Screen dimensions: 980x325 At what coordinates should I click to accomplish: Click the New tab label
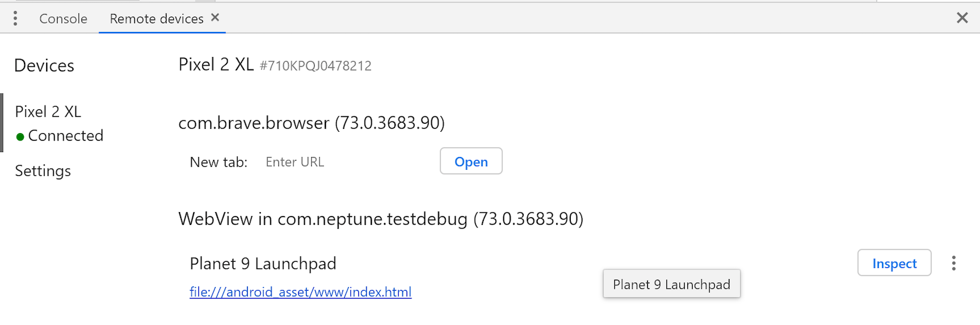pyautogui.click(x=219, y=162)
